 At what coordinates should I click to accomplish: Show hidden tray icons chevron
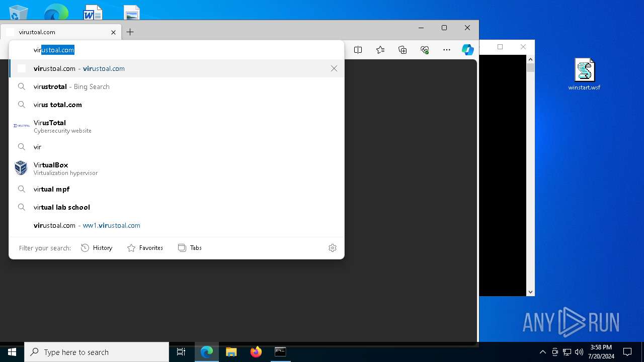(x=542, y=352)
